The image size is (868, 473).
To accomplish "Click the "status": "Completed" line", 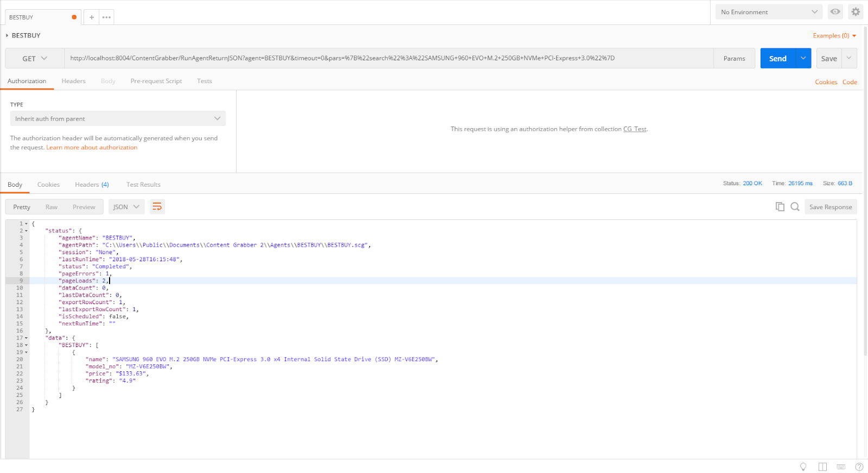I will pos(95,266).
